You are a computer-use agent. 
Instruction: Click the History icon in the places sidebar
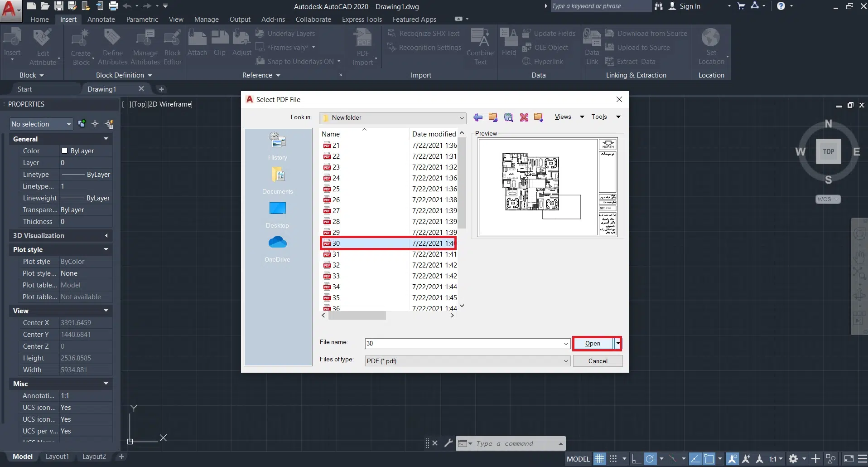pos(277,141)
